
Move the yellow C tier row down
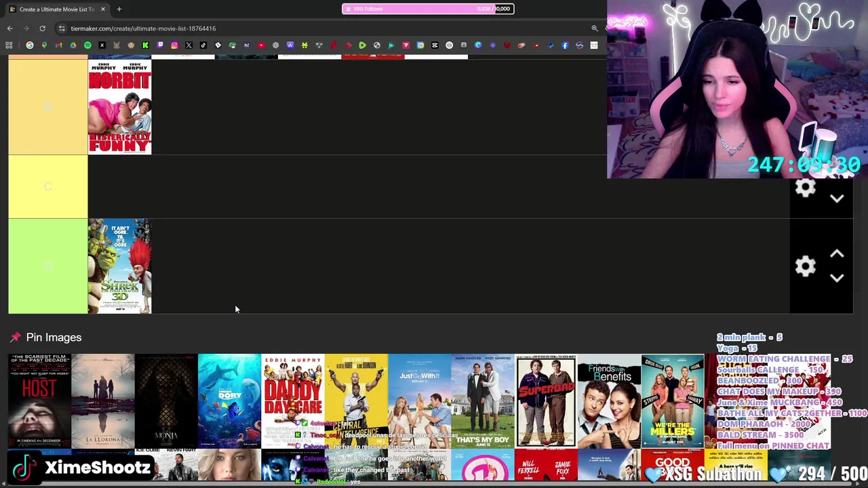[837, 199]
